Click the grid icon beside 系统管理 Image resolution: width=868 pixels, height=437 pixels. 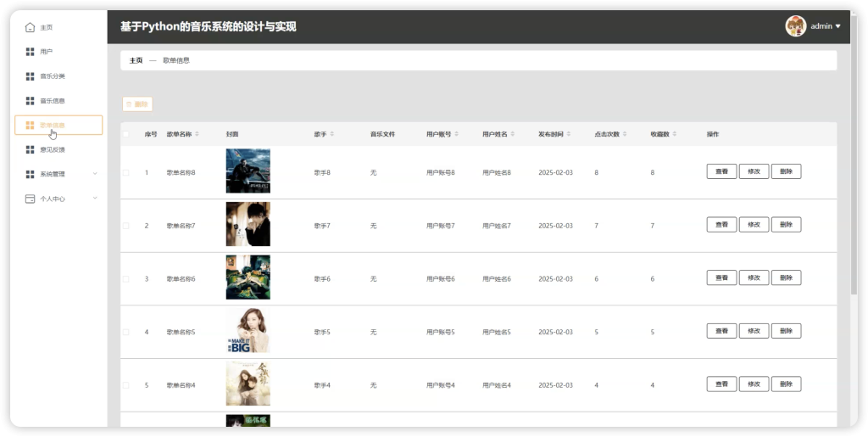30,175
